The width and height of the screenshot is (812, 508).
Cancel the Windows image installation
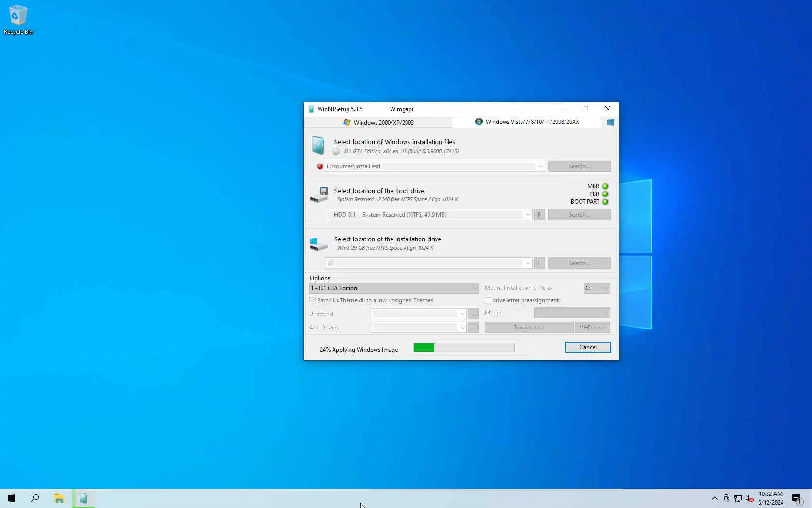(588, 347)
